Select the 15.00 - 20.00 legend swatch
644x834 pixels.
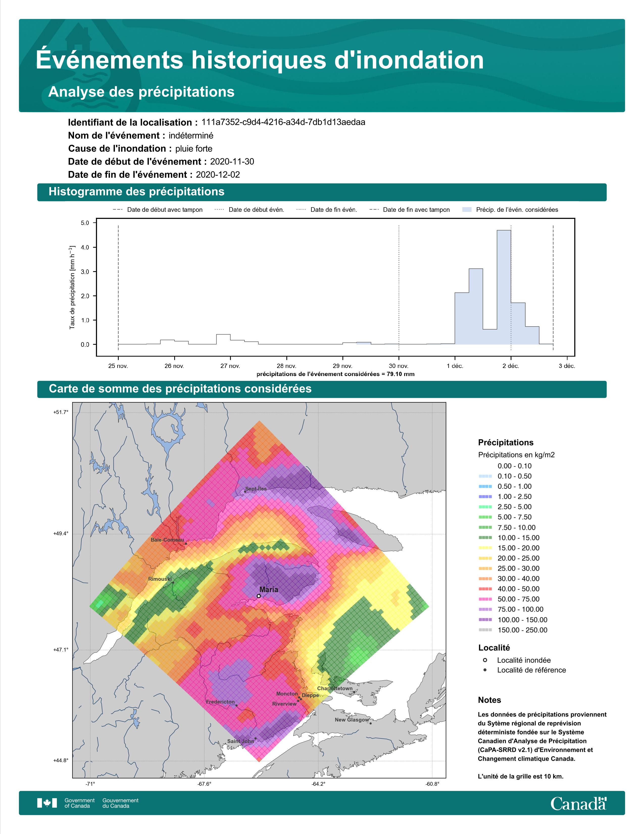(485, 548)
